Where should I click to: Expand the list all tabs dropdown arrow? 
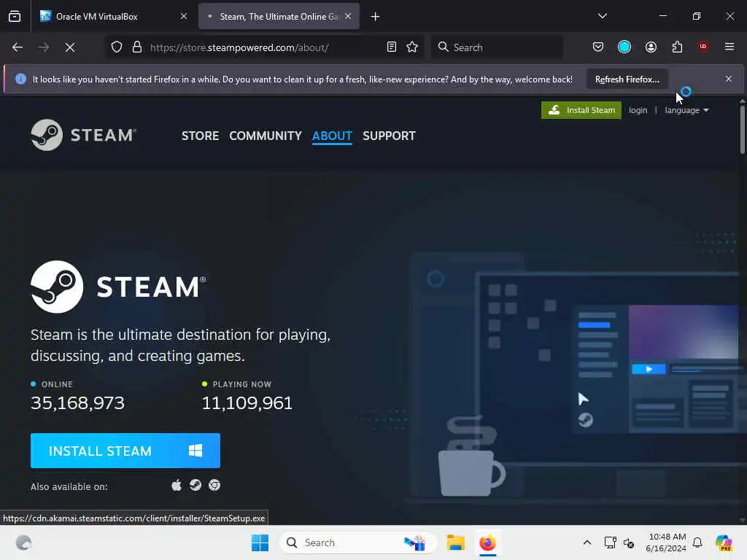[603, 16]
